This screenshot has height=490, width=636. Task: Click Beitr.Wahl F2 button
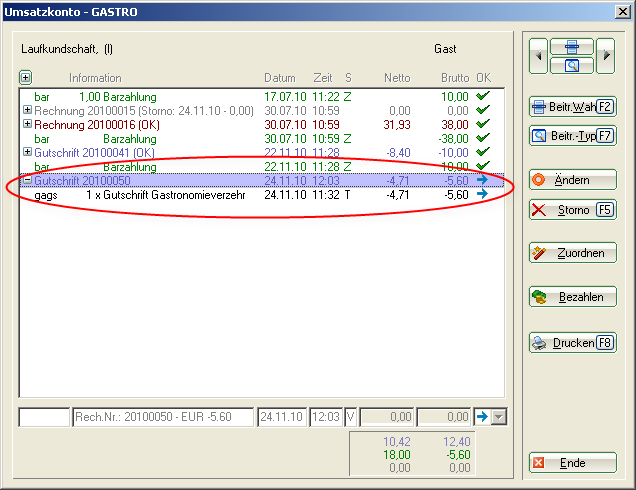[x=573, y=107]
